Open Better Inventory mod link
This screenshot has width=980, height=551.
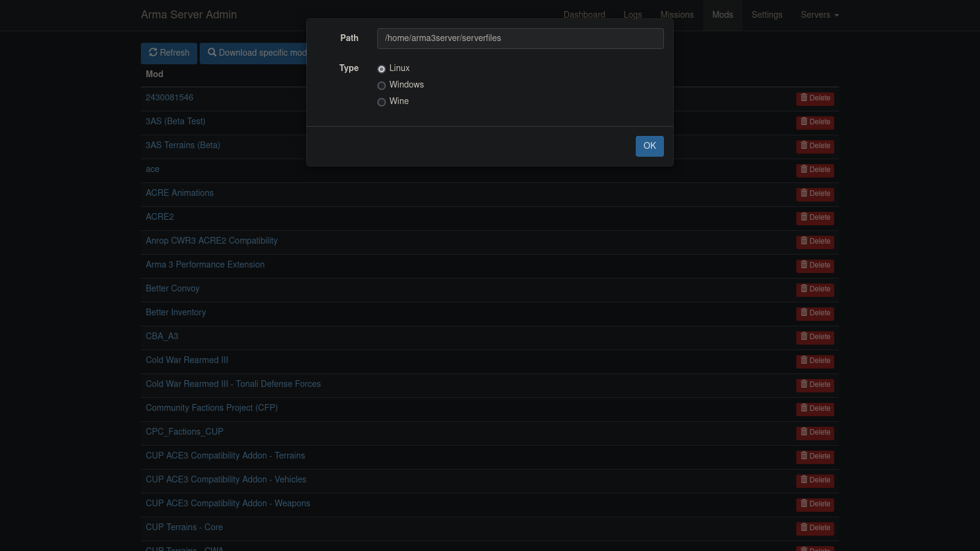(176, 312)
